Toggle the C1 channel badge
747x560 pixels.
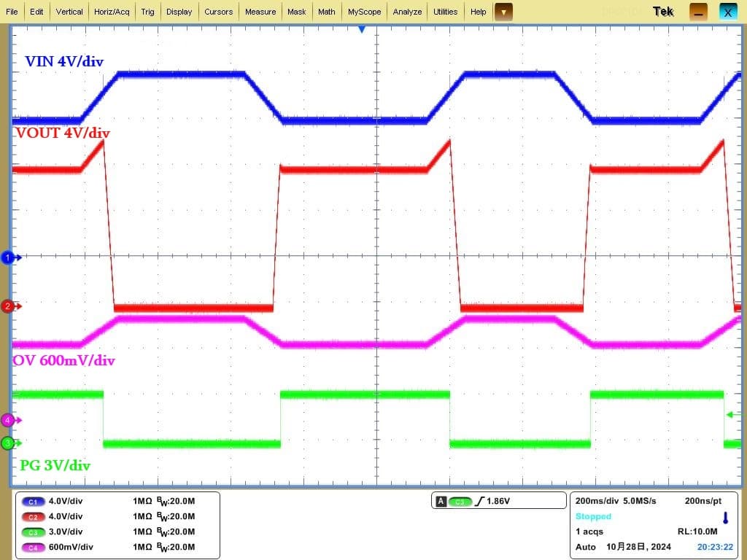click(x=34, y=502)
